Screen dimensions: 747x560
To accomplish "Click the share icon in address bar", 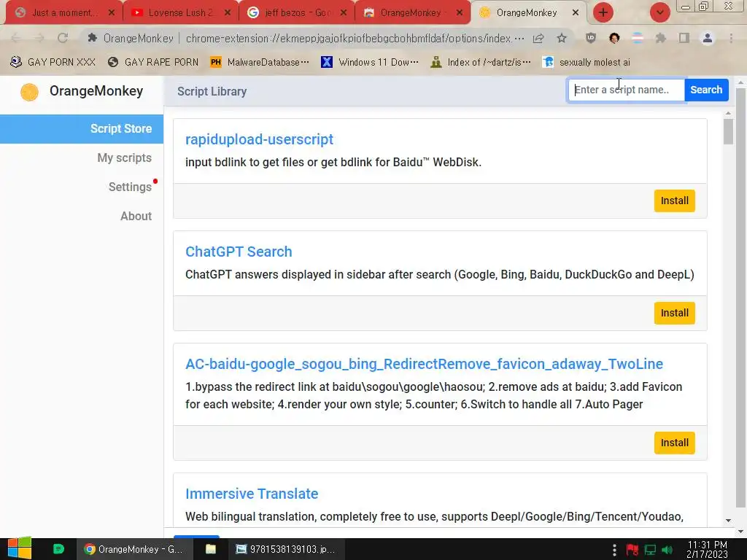I will click(x=538, y=38).
